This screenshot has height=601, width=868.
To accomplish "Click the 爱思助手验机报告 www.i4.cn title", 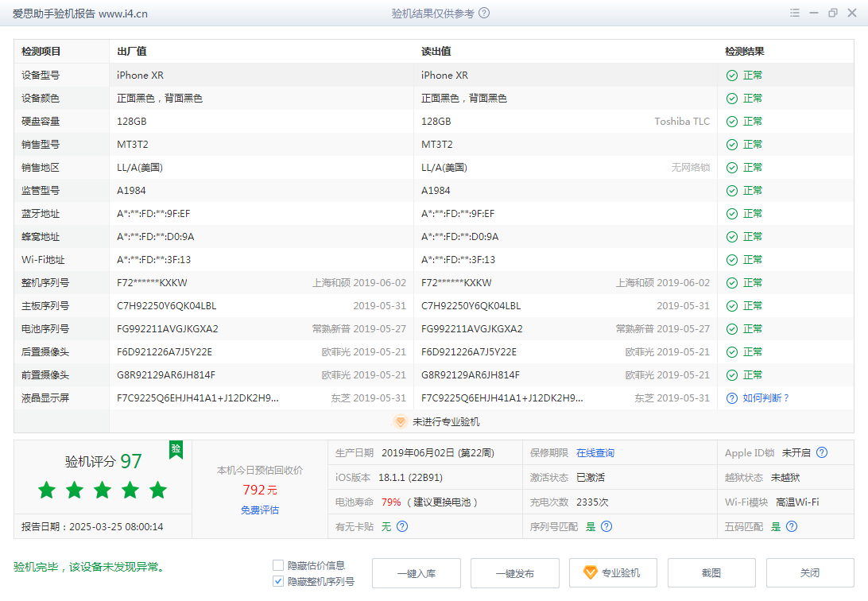I will click(x=80, y=14).
